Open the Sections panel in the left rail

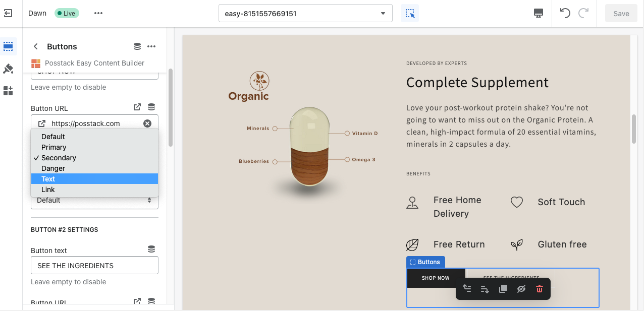8,46
